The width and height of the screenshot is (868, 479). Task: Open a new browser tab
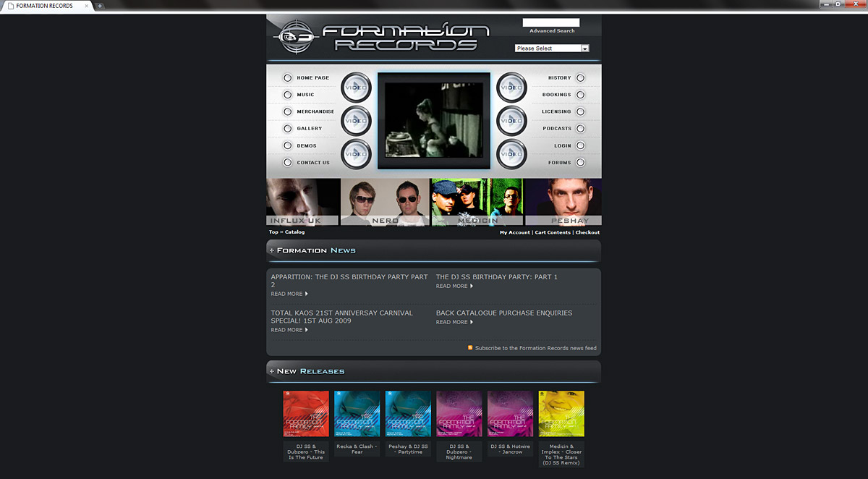pos(100,6)
